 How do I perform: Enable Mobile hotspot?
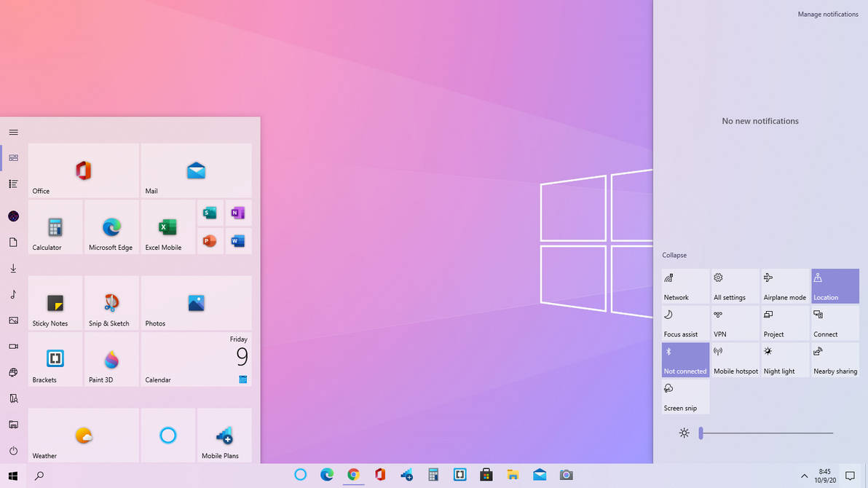click(x=735, y=360)
